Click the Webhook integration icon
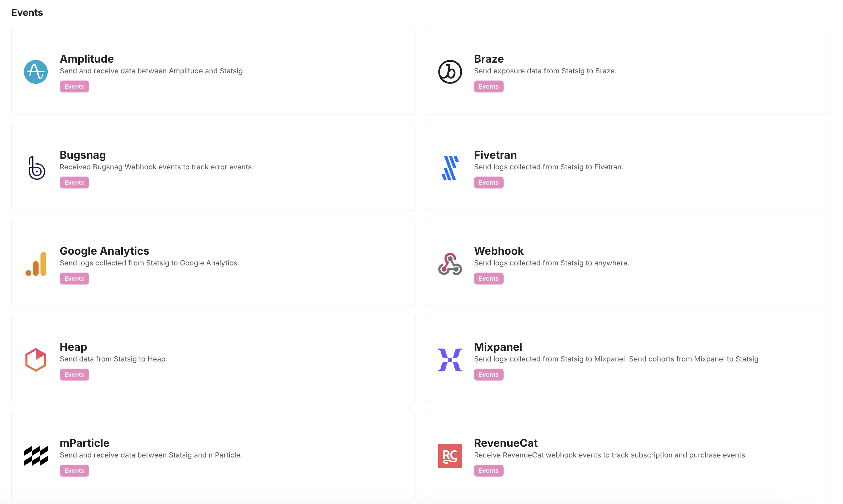The width and height of the screenshot is (843, 504). [x=450, y=264]
